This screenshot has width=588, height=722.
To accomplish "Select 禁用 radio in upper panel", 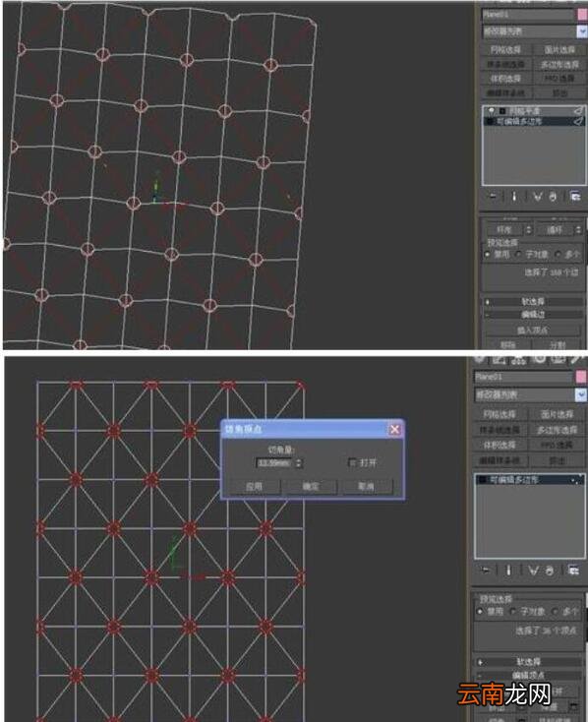I will (487, 254).
